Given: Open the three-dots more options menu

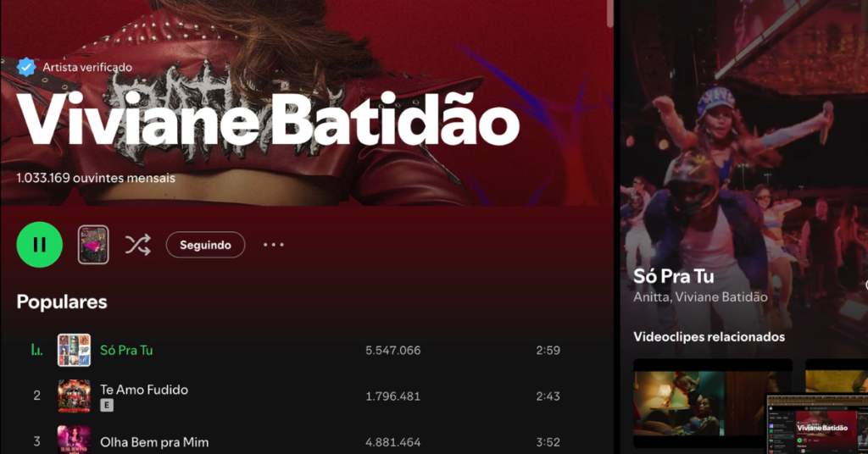Looking at the screenshot, I should [274, 245].
